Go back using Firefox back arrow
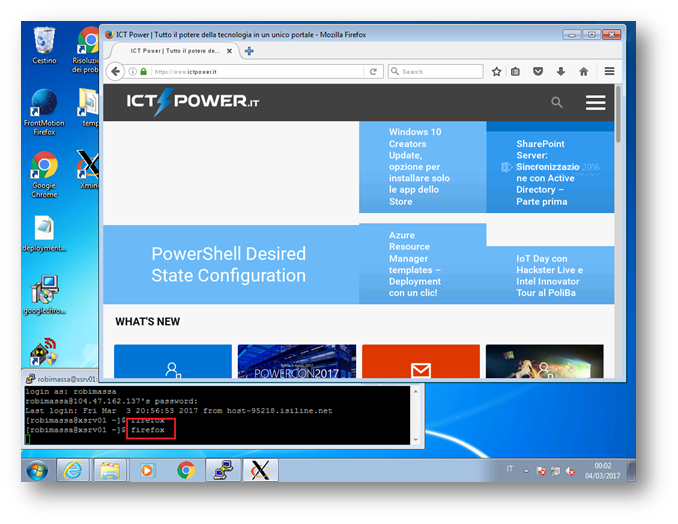 pyautogui.click(x=115, y=71)
